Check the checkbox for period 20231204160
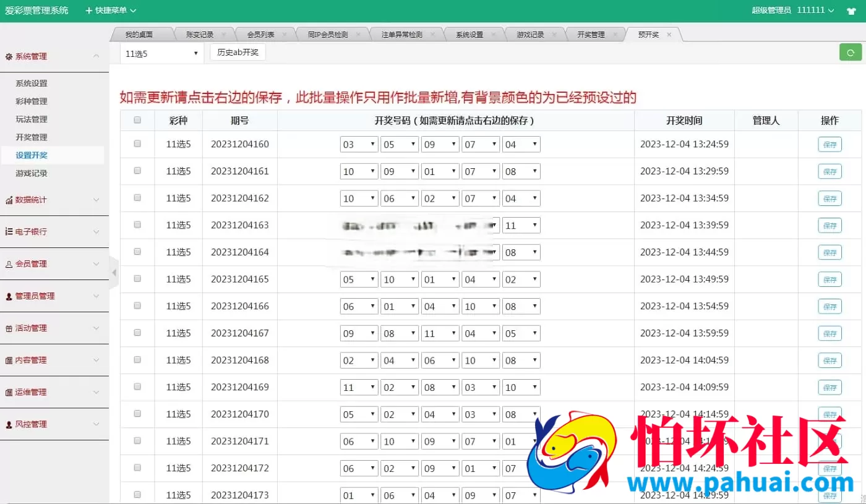The width and height of the screenshot is (866, 504). click(x=137, y=144)
